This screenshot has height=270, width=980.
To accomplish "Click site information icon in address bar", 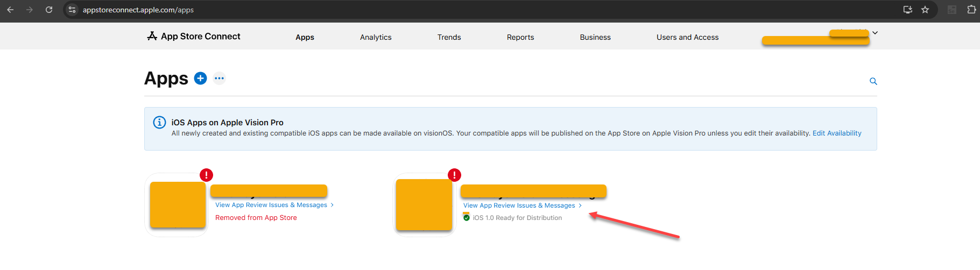I will click(x=72, y=10).
